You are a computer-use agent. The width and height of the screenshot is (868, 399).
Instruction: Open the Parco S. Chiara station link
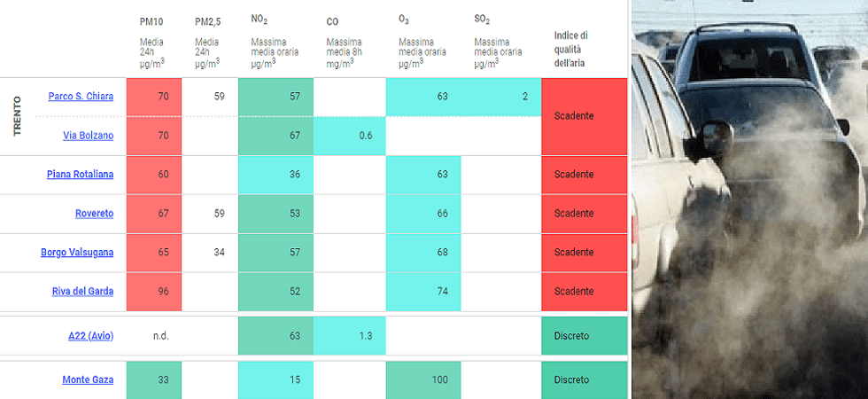click(81, 97)
